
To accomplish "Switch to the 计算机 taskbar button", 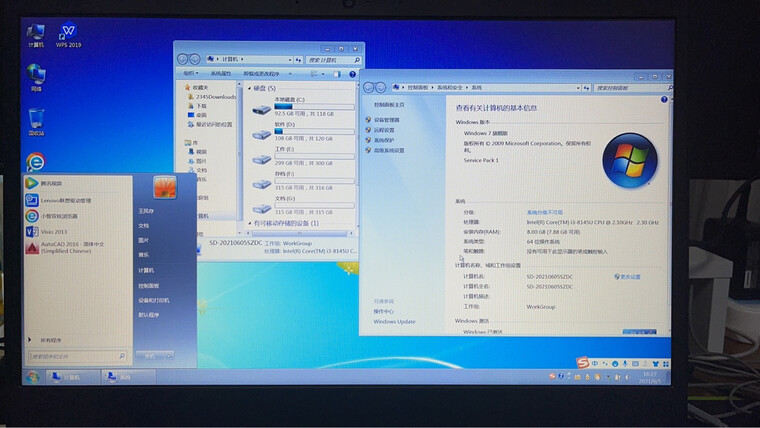I will (x=73, y=377).
